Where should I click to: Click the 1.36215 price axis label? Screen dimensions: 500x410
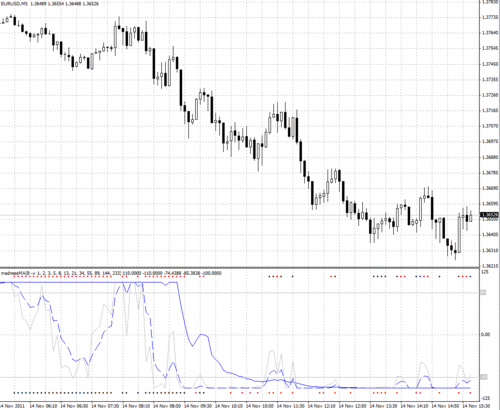coord(490,266)
